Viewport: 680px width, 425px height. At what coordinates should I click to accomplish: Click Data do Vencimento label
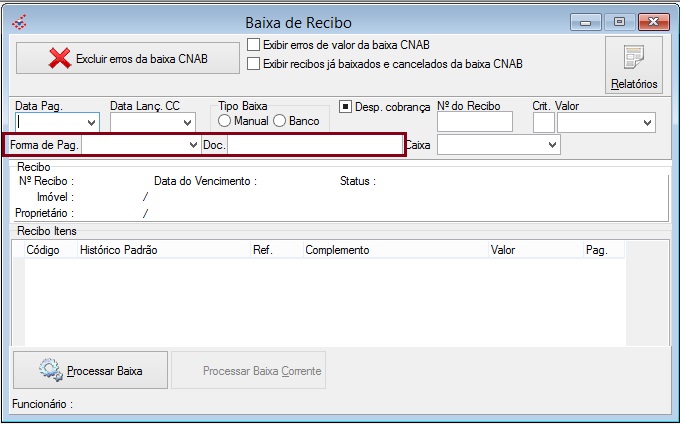[x=206, y=181]
